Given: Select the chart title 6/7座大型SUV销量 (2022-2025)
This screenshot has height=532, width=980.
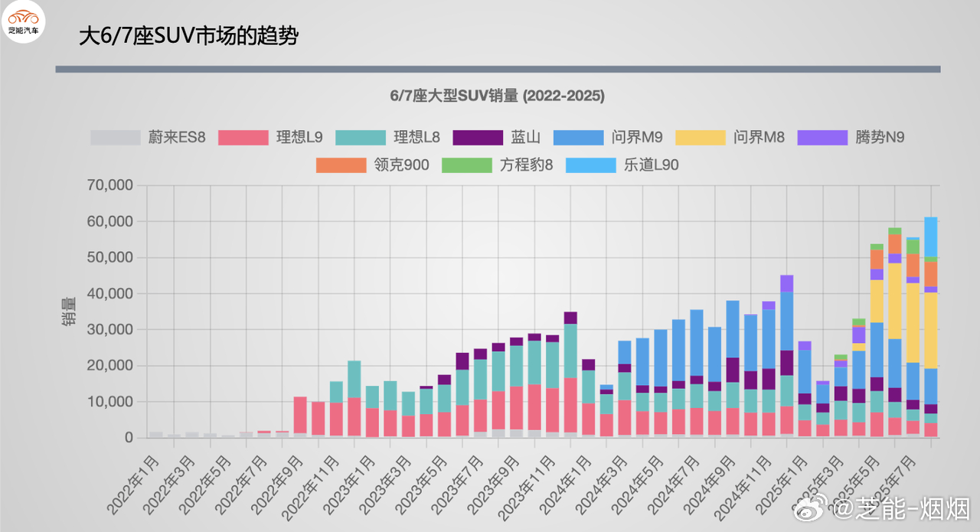Looking at the screenshot, I should (498, 96).
